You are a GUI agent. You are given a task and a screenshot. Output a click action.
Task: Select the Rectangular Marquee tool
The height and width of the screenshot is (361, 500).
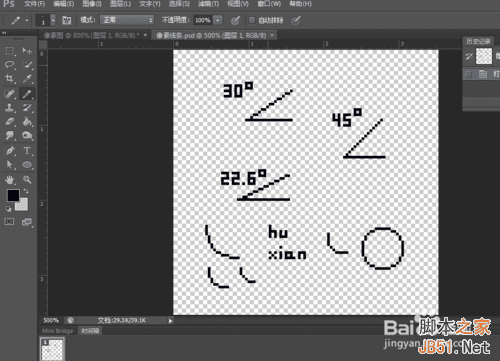click(9, 51)
